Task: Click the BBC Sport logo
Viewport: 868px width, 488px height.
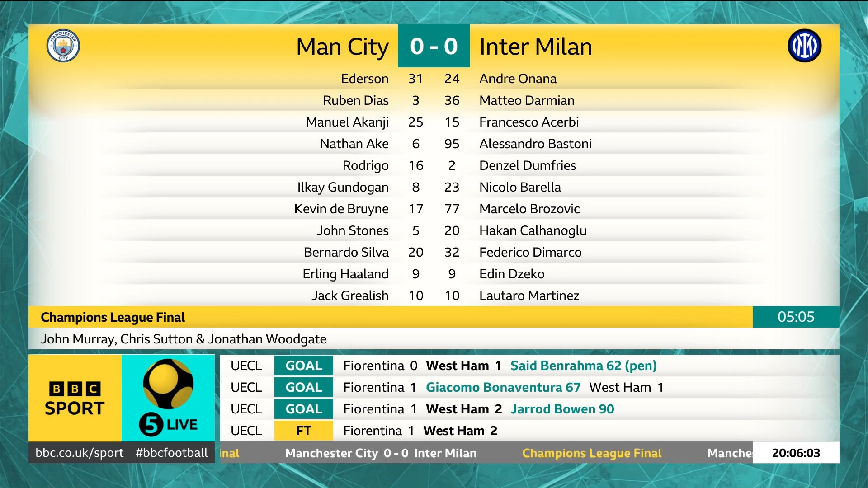Action: pos(75,398)
